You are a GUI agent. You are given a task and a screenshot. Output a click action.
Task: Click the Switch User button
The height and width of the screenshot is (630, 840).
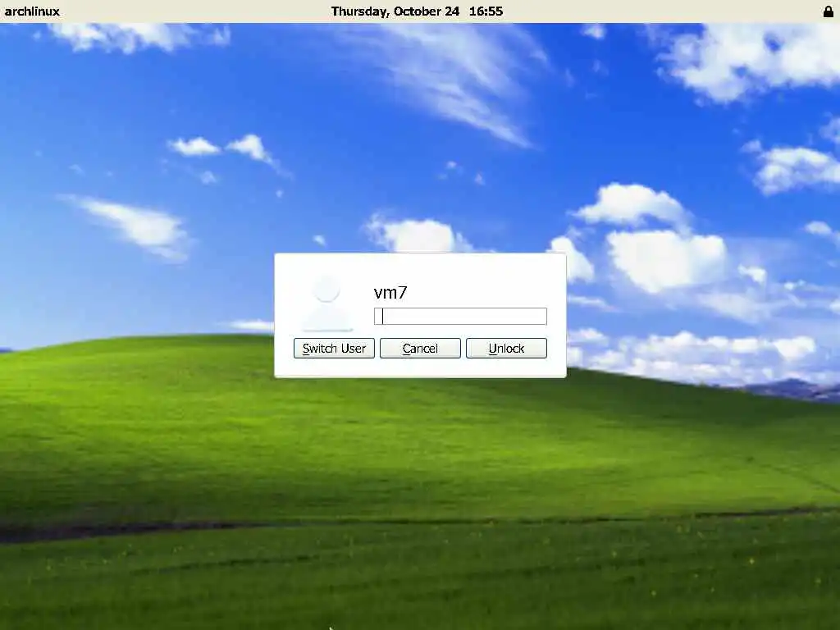click(x=334, y=348)
